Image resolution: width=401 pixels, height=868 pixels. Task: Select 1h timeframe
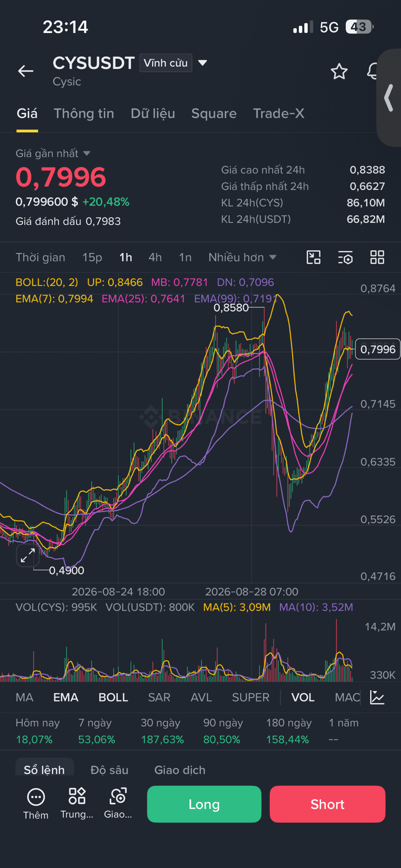[126, 257]
